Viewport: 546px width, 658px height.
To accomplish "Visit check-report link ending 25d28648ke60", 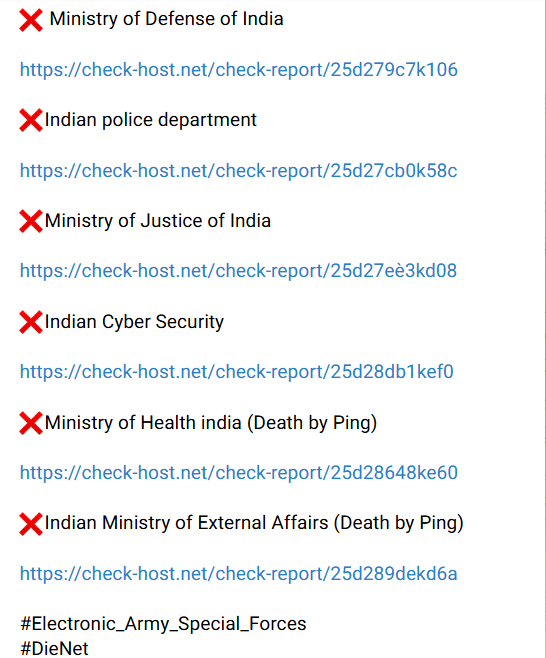I will pyautogui.click(x=239, y=473).
